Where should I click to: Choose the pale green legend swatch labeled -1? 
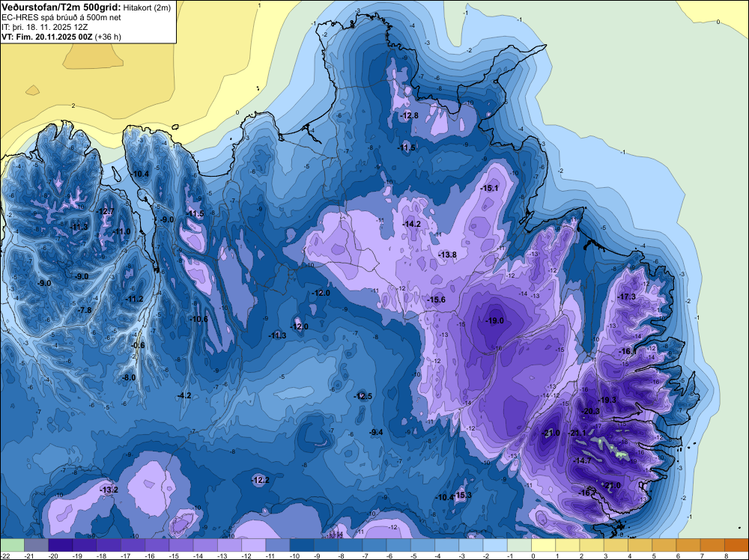[x=519, y=545]
